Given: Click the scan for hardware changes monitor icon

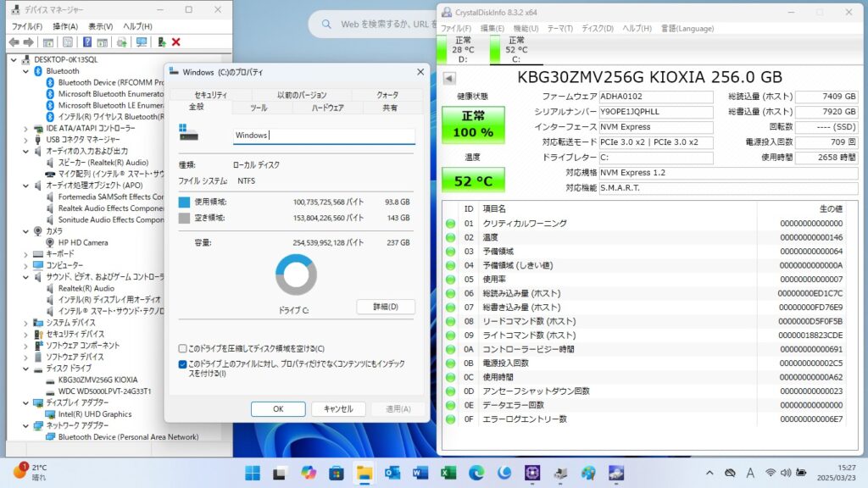Looking at the screenshot, I should click(141, 42).
